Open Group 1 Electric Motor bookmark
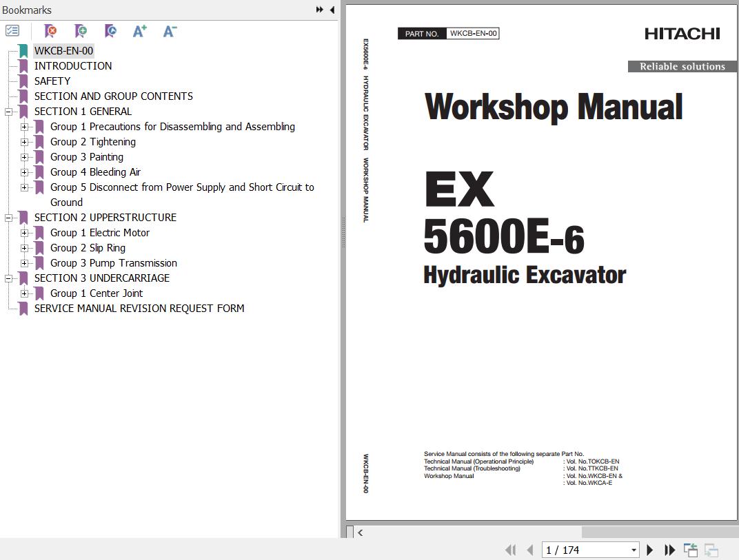The image size is (739, 560). click(100, 233)
